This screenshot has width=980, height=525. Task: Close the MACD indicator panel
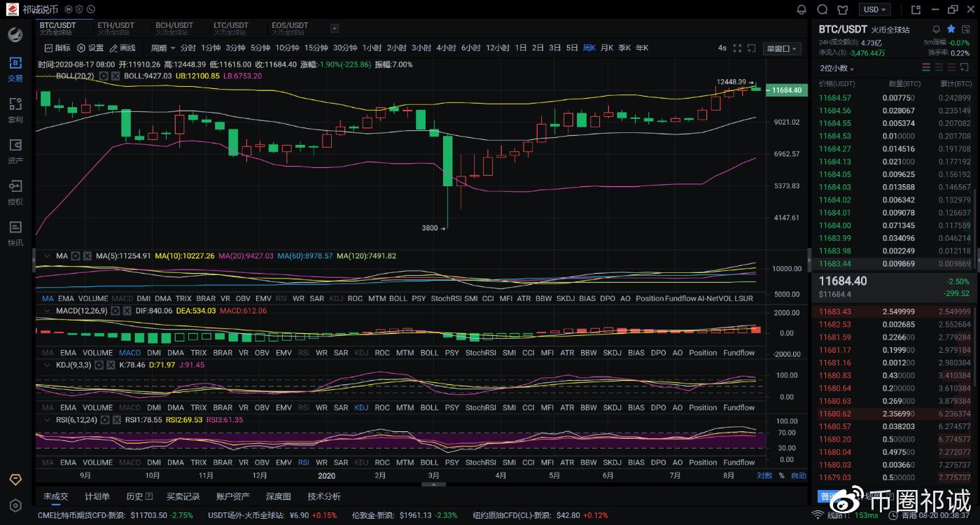click(126, 310)
